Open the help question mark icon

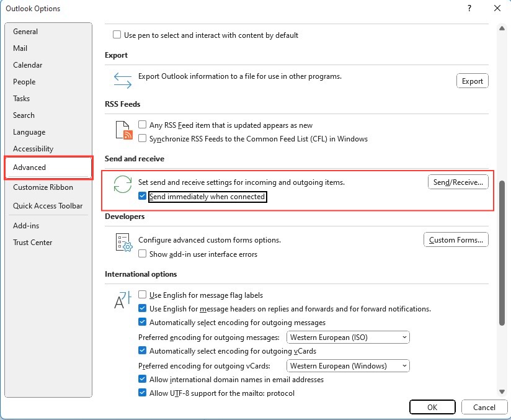pos(469,8)
